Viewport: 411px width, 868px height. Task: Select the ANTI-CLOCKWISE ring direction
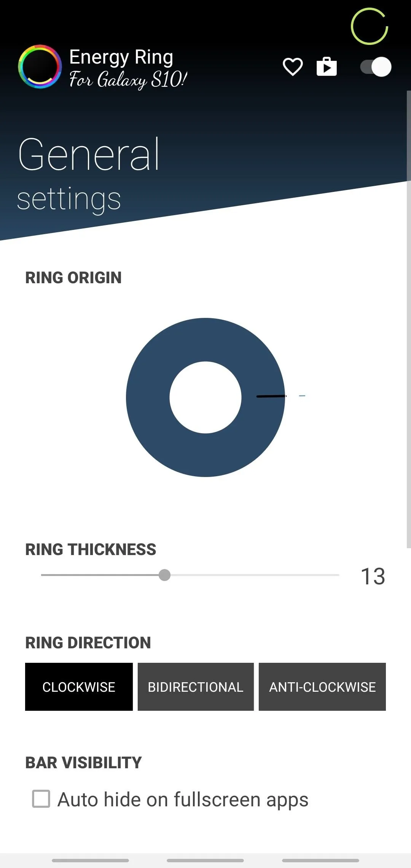[x=322, y=687]
